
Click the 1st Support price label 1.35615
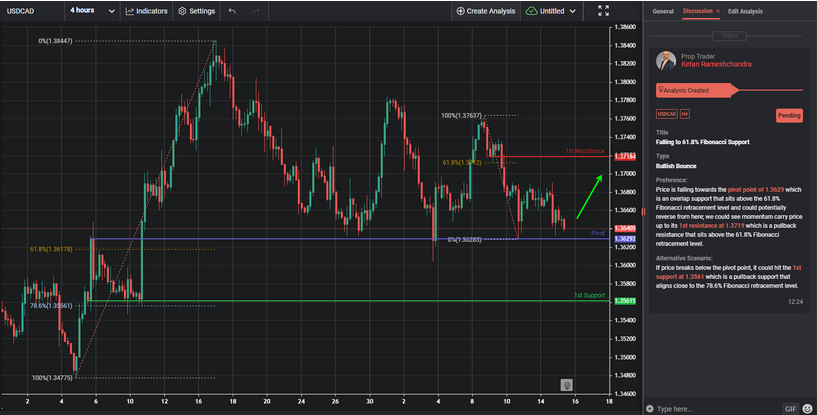pyautogui.click(x=625, y=301)
